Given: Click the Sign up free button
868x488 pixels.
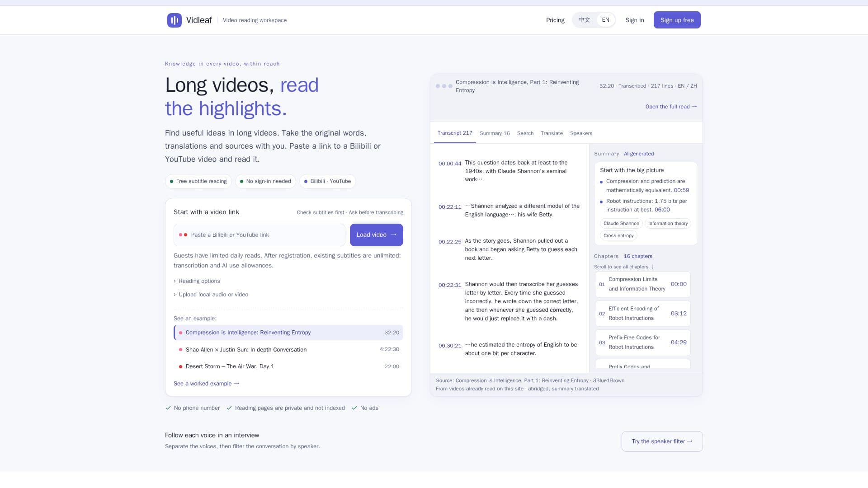Looking at the screenshot, I should pos(677,20).
